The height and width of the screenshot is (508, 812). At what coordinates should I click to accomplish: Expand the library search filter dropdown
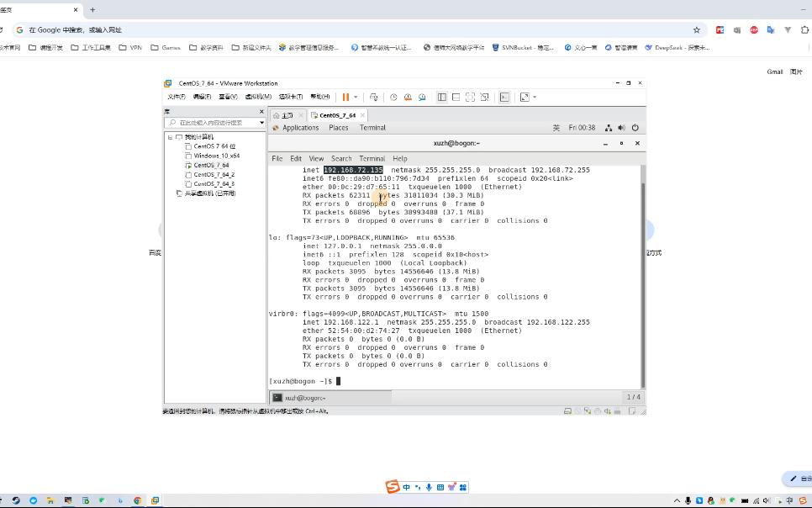tap(261, 122)
